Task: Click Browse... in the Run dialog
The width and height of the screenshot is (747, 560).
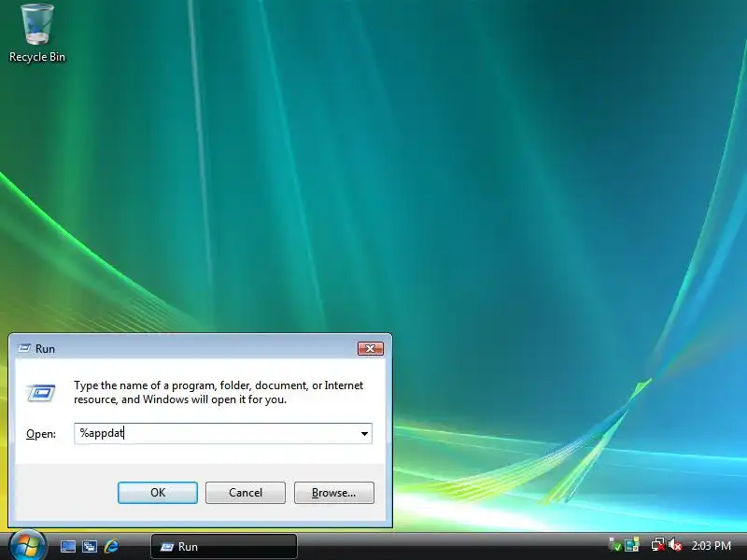Action: click(334, 493)
